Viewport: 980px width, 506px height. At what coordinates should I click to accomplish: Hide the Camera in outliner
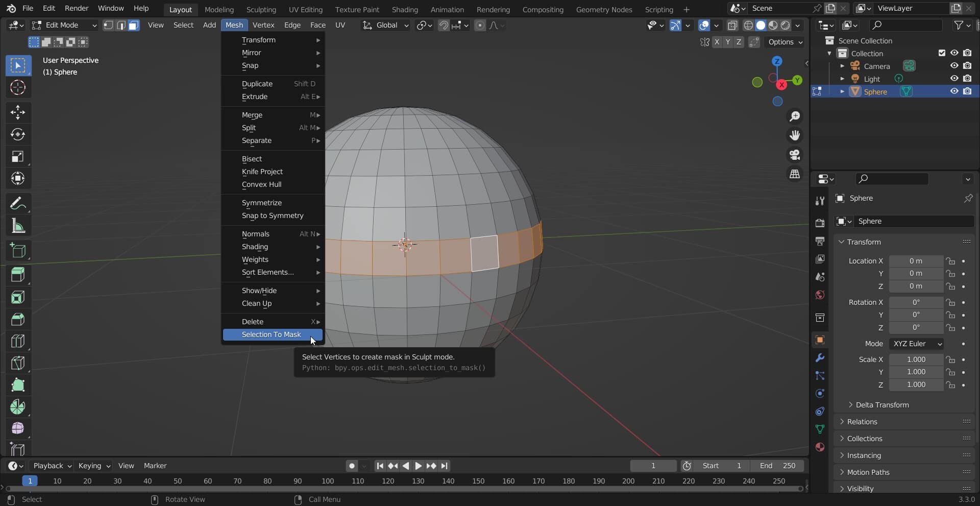coord(954,66)
